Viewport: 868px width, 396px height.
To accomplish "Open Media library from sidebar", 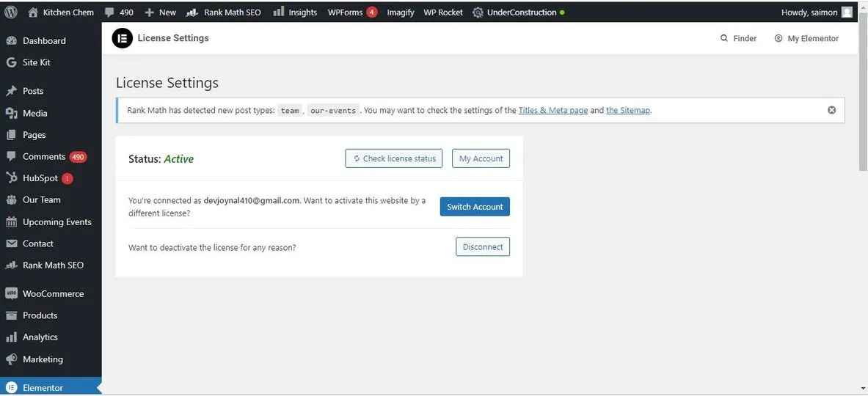I will pos(35,113).
